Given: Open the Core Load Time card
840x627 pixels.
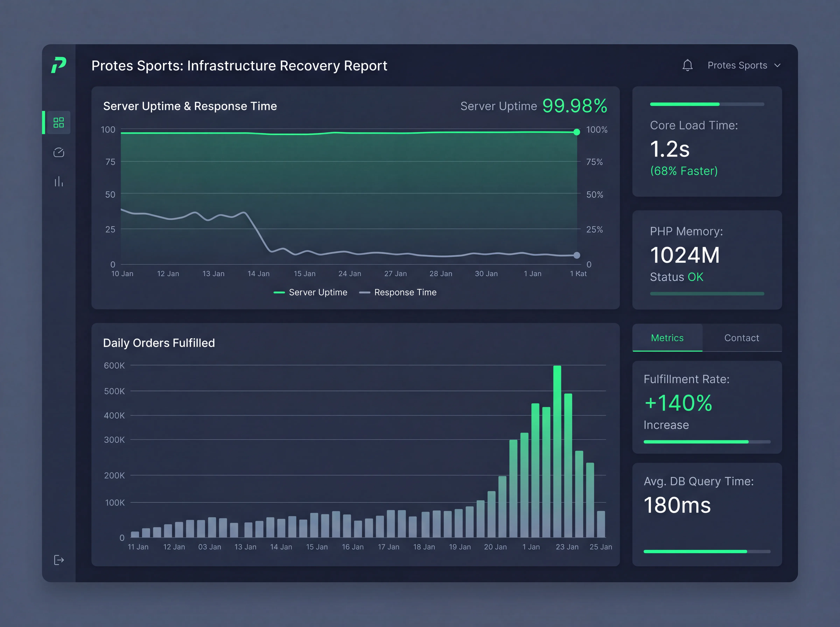Looking at the screenshot, I should pos(707,142).
